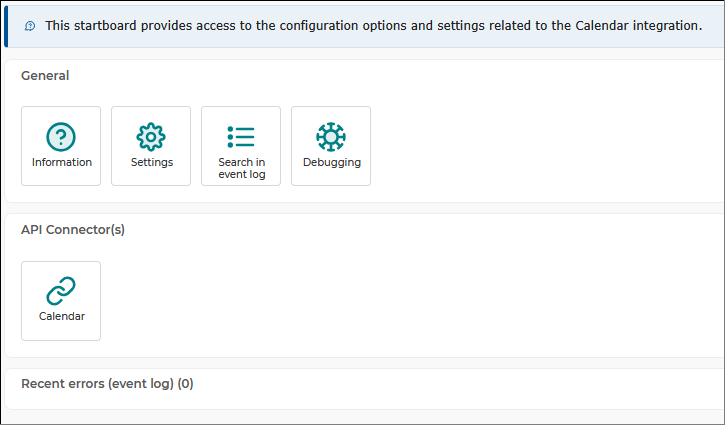Image resolution: width=725 pixels, height=425 pixels.
Task: Click empty General panel space beside Debugging tile
Action: pos(532,146)
